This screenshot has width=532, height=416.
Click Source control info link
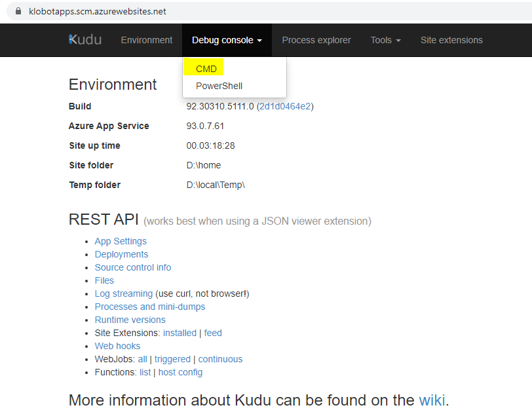132,267
